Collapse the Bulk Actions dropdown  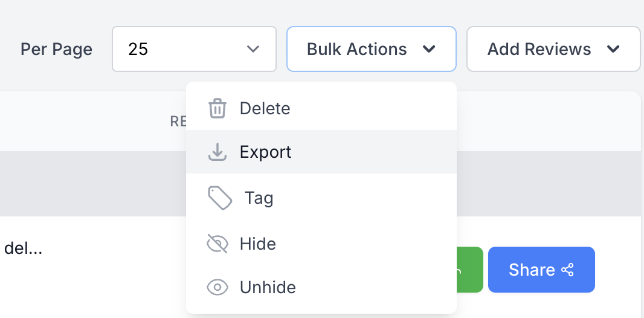point(370,49)
